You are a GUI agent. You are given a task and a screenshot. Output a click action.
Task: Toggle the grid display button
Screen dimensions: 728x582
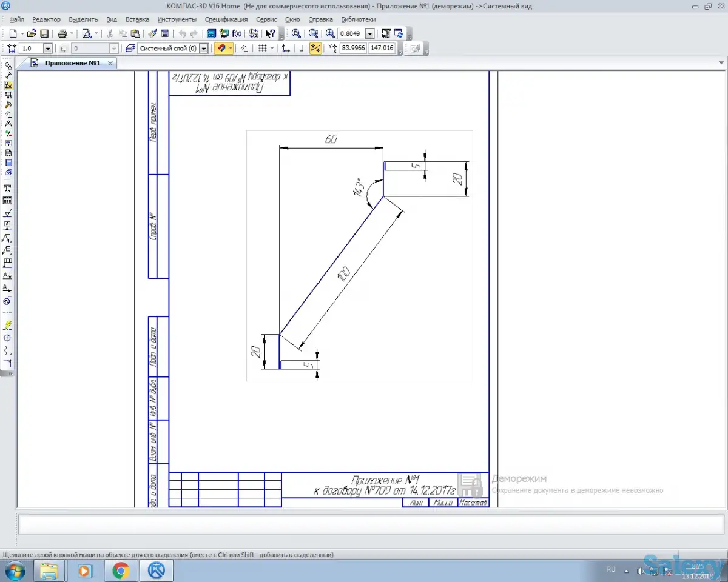click(x=262, y=48)
